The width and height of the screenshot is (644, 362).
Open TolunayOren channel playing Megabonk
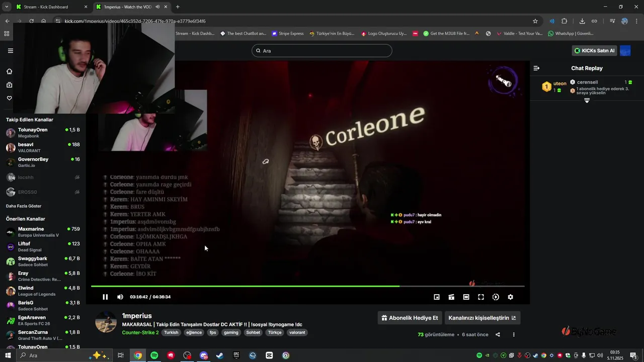point(43,133)
